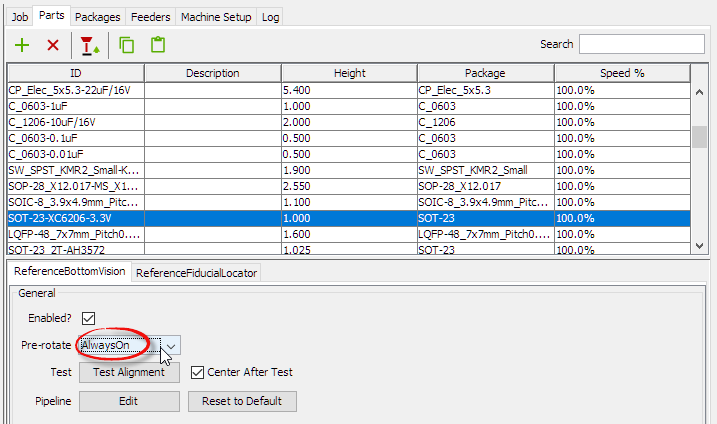Screen dimensions: 717x424
Task: Click the pick part nozzle icon
Action: tap(90, 45)
